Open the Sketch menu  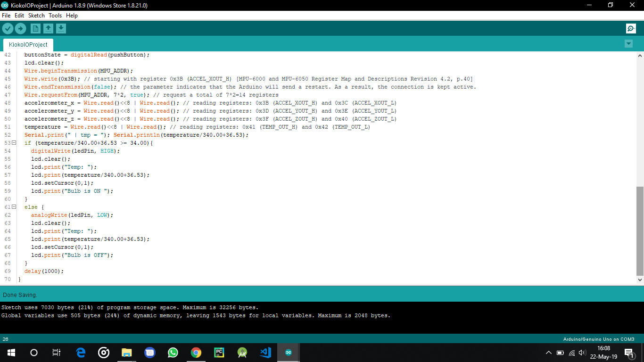pos(36,16)
